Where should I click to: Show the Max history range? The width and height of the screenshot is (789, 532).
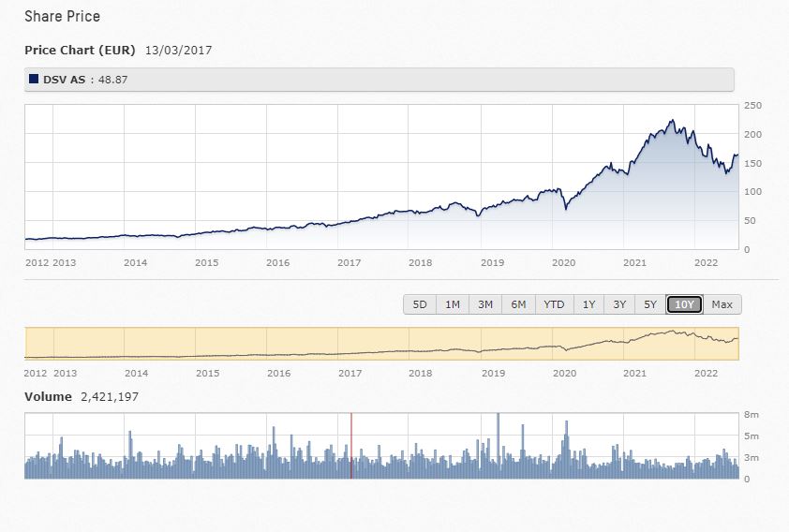coord(722,304)
